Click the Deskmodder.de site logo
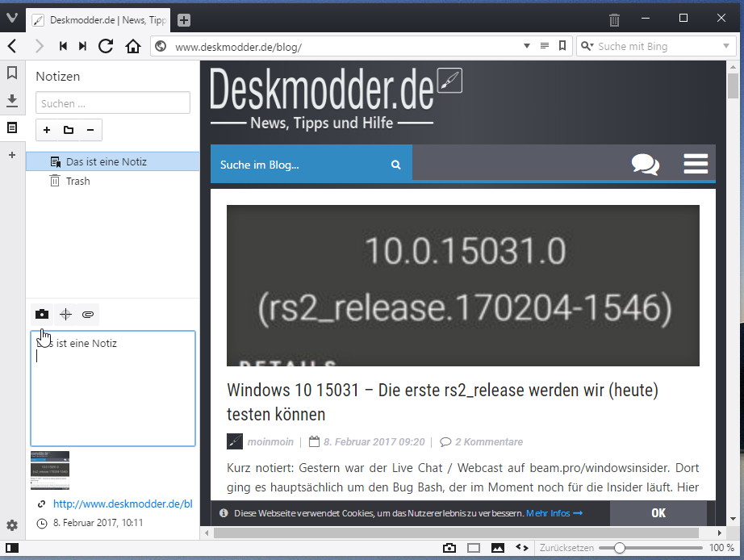This screenshot has height=560, width=744. pos(336,98)
